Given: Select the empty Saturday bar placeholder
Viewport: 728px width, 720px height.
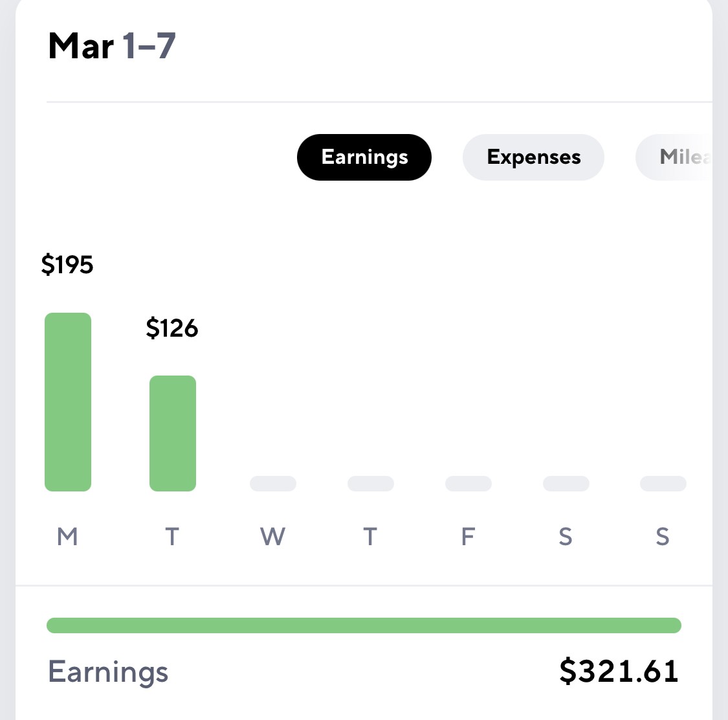Looking at the screenshot, I should point(566,484).
